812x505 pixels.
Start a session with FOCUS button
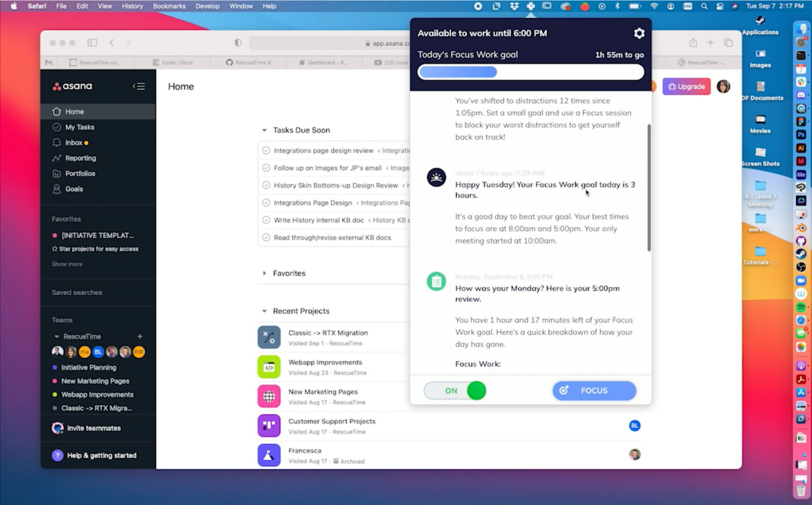point(594,390)
